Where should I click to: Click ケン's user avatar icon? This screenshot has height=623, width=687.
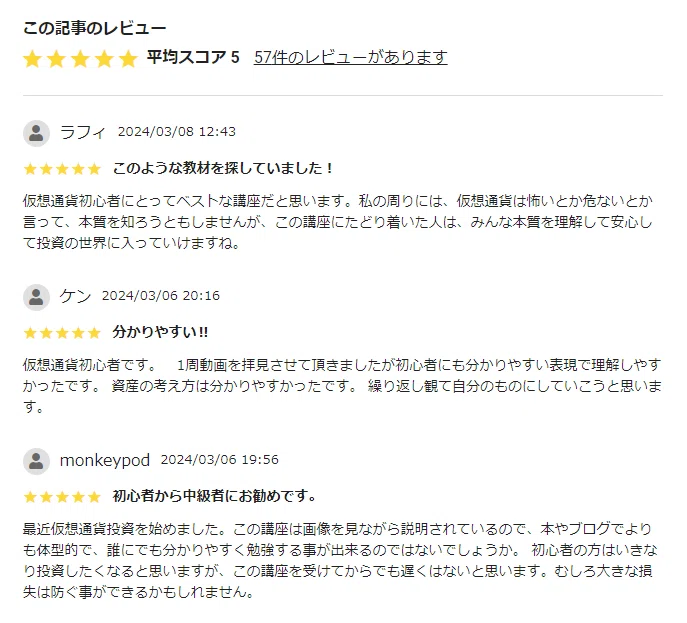click(36, 296)
